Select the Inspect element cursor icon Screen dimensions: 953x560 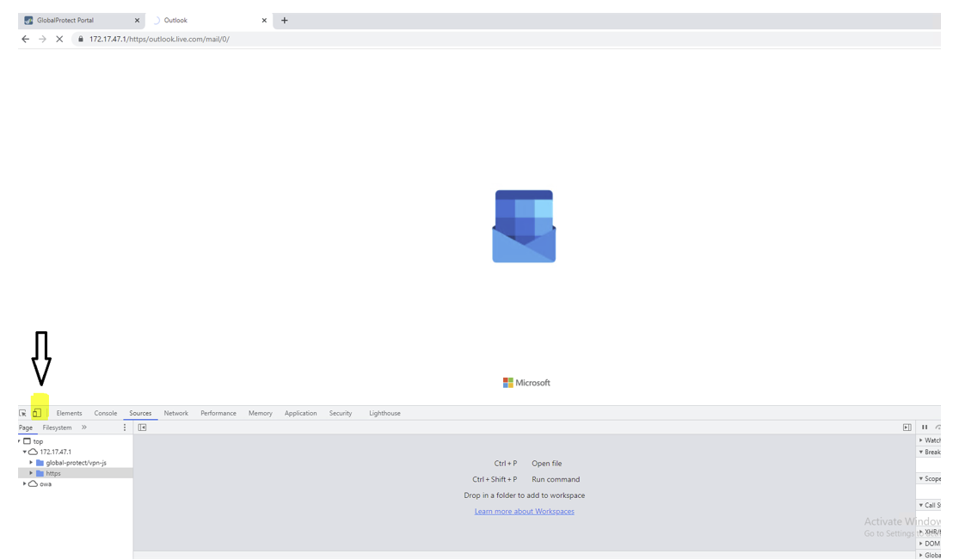22,413
